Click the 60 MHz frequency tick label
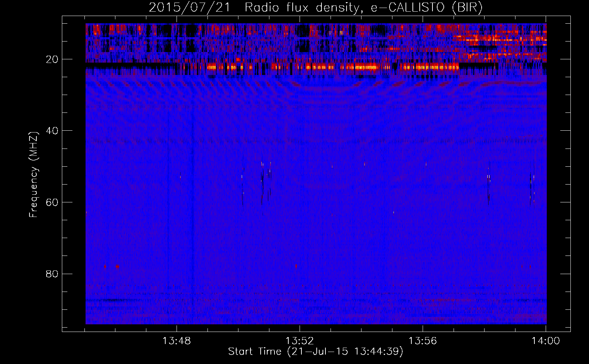The width and height of the screenshot is (589, 364). click(x=52, y=202)
